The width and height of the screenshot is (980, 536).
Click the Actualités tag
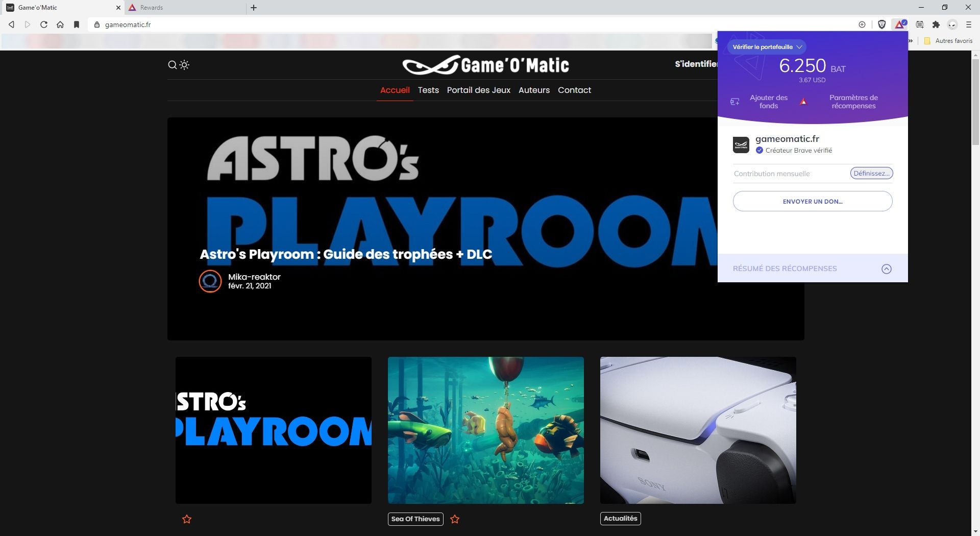(x=621, y=519)
